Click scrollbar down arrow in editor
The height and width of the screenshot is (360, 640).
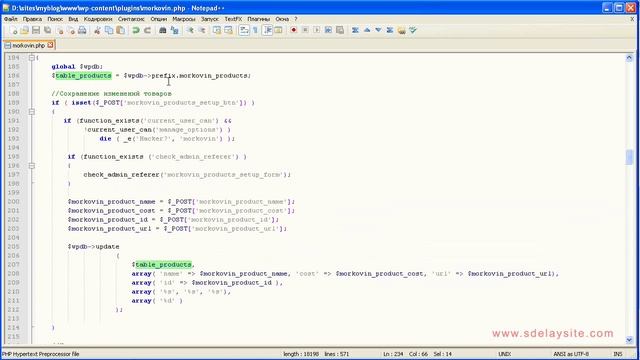point(629,340)
